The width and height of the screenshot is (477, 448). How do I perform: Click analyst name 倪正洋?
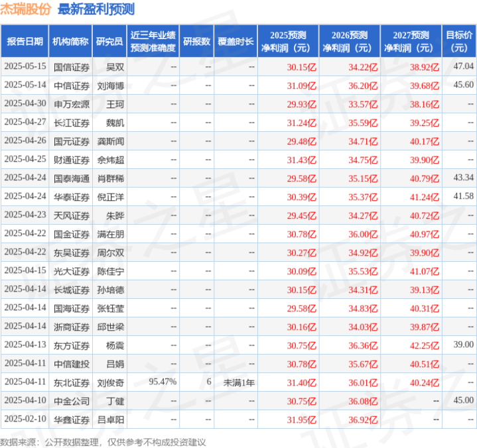[x=111, y=197]
